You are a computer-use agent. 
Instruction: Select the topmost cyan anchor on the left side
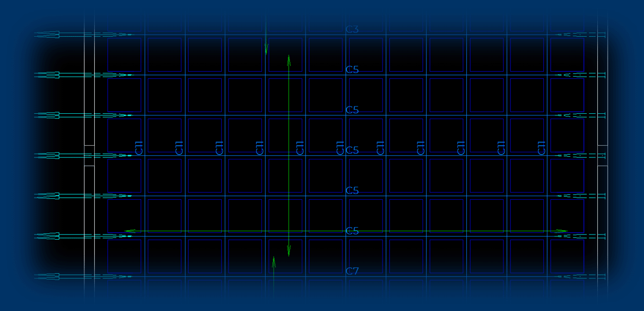[x=47, y=35]
